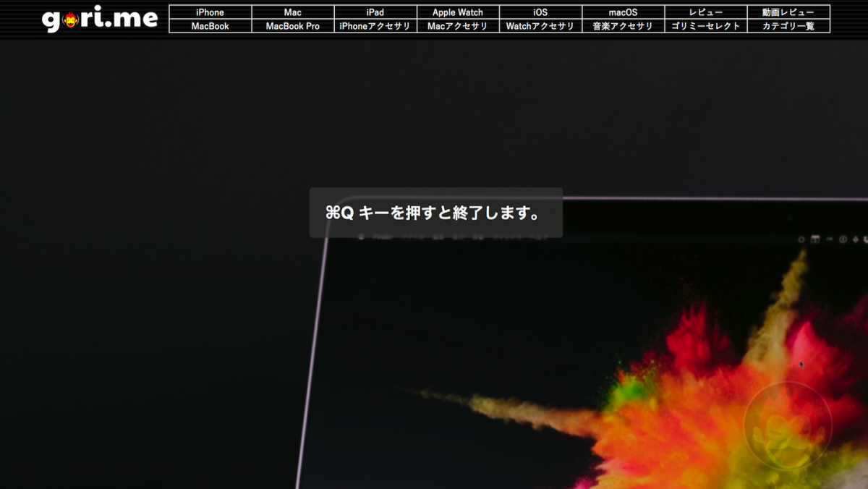Open the Mac section from the navigation bar
The width and height of the screenshot is (868, 489).
[x=292, y=12]
